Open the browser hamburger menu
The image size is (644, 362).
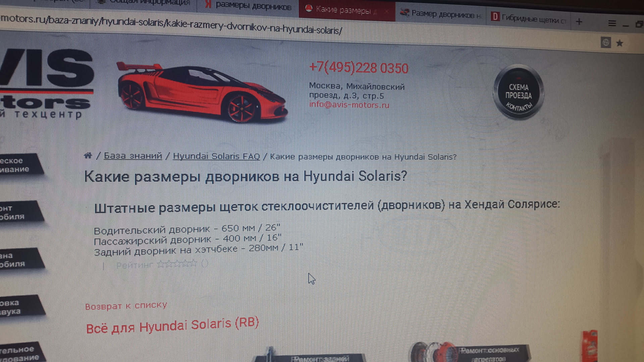[x=612, y=23]
